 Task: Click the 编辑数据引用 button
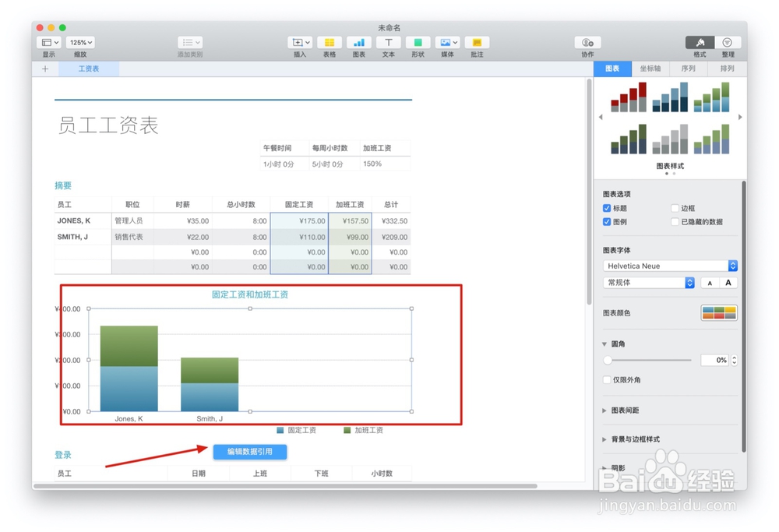(x=249, y=452)
